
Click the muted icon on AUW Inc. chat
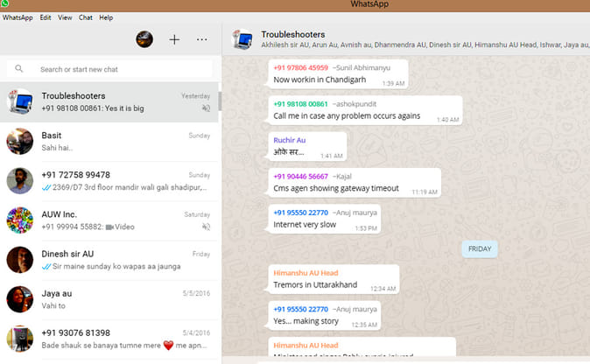(x=206, y=226)
